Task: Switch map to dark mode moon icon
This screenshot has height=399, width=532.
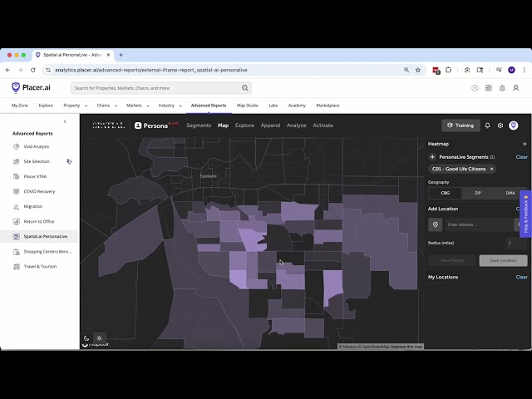Action: click(86, 338)
